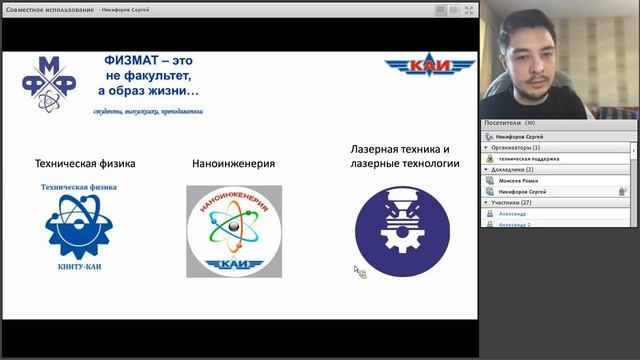Click the host icon beside техническая поддержка
The height and width of the screenshot is (360, 640).
[490, 158]
